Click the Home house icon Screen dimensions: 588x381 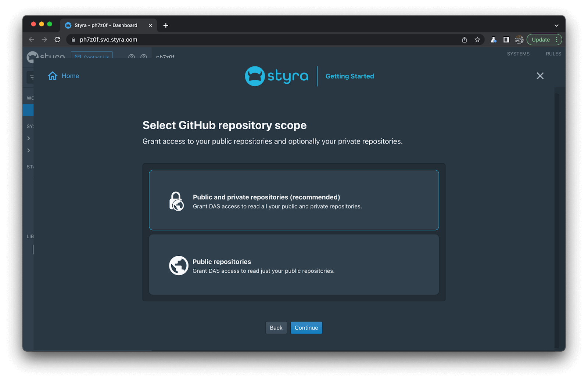click(53, 76)
